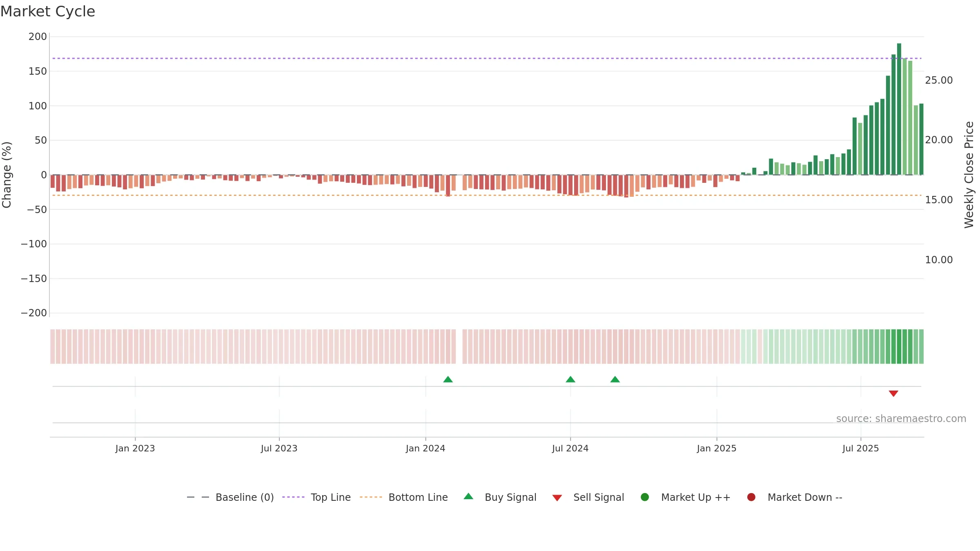Toggle the Market Up ++ legend entry
This screenshot has width=980, height=551.
(x=686, y=497)
